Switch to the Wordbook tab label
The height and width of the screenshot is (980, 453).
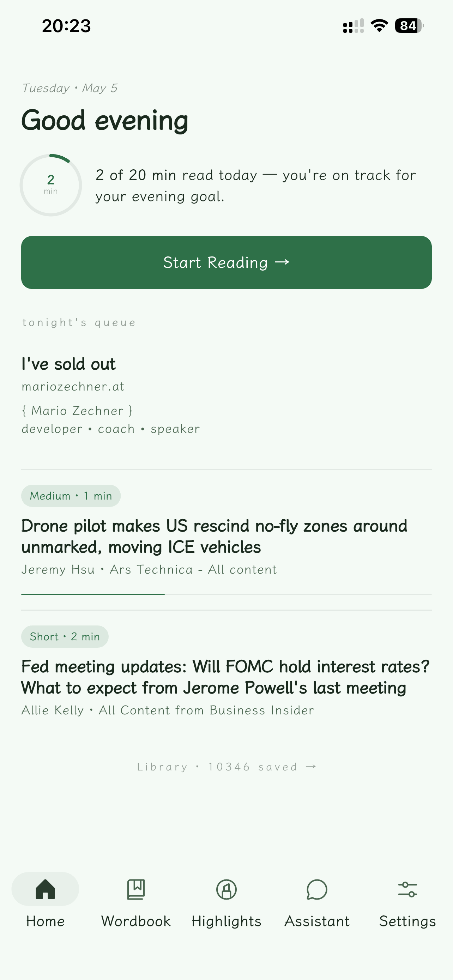tap(136, 921)
